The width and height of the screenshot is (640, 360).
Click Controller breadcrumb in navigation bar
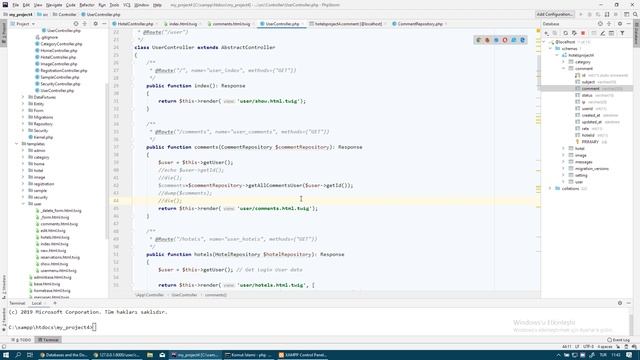click(65, 14)
